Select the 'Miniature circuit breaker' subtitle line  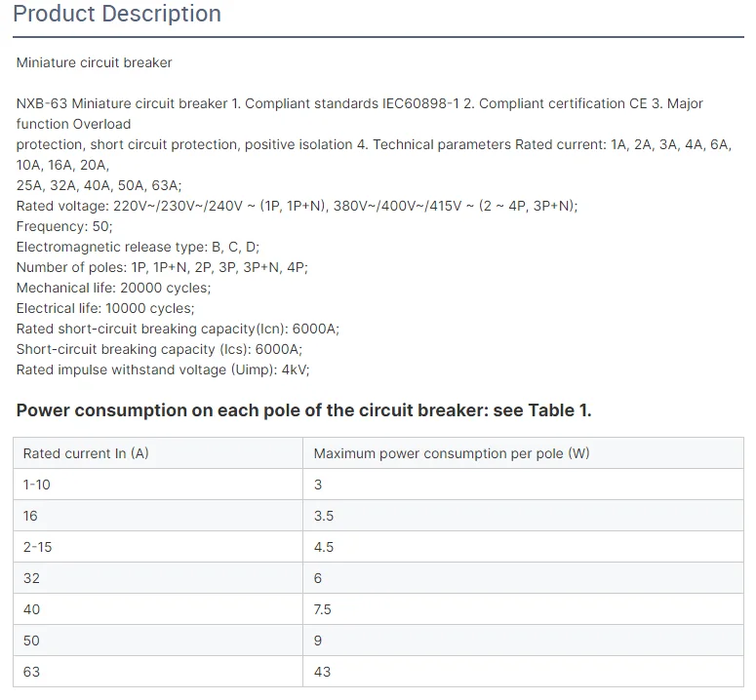(94, 62)
